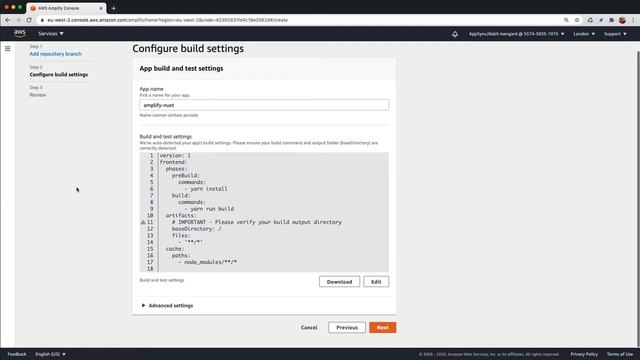
Task: Click the browser address bar URL
Action: pos(167,20)
